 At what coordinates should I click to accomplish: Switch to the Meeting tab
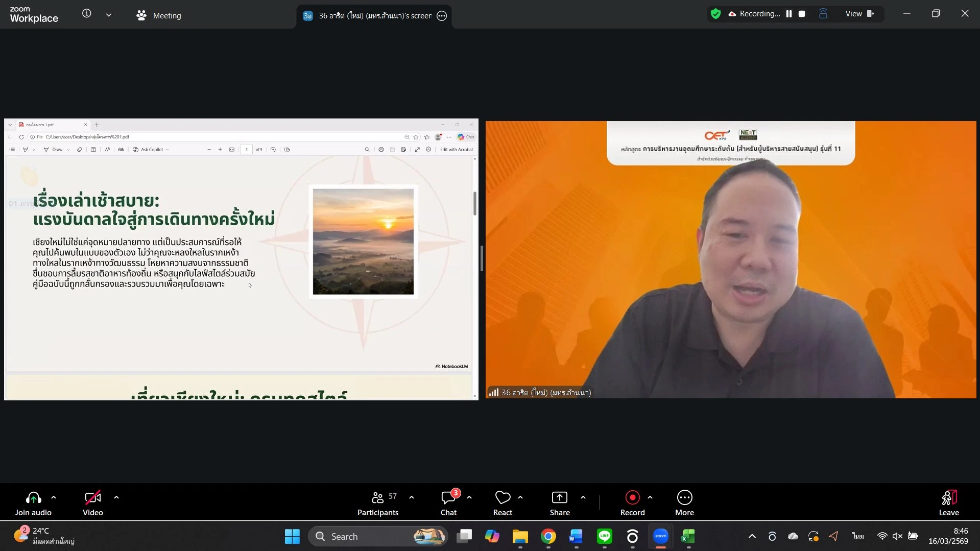point(159,15)
